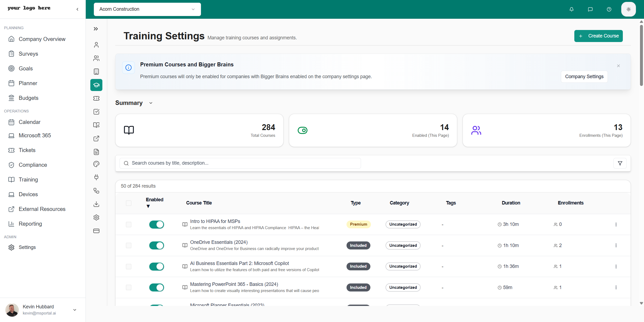The height and width of the screenshot is (322, 644).
Task: Click the course search input field
Action: coord(240,163)
